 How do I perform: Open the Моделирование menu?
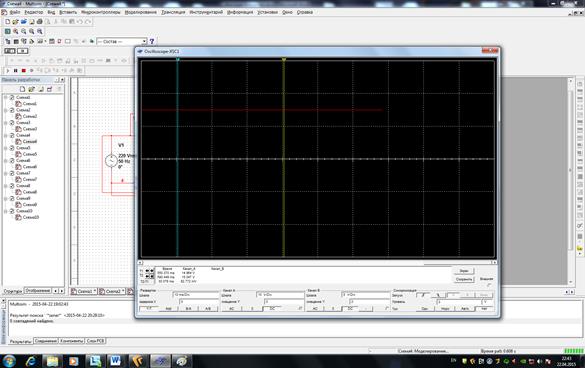point(140,12)
